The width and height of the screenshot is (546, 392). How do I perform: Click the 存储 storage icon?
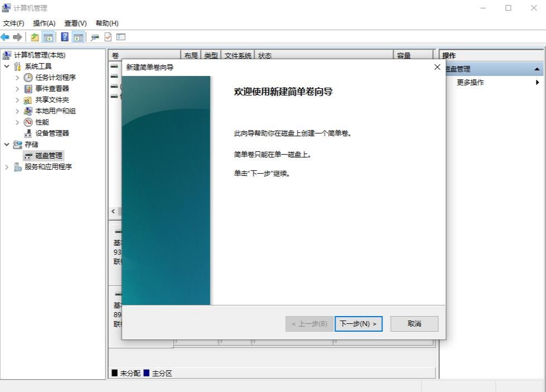coord(18,144)
